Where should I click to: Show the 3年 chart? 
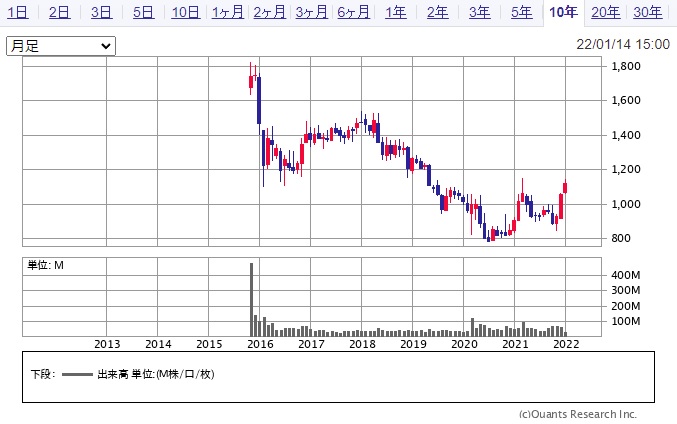click(480, 12)
